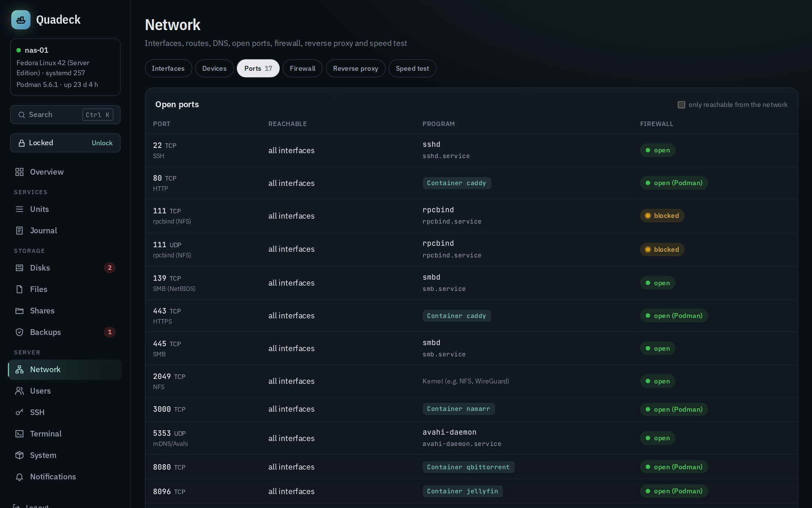Click the Container jellyfin badge
Viewport: 812px width, 508px height.
coord(463,491)
